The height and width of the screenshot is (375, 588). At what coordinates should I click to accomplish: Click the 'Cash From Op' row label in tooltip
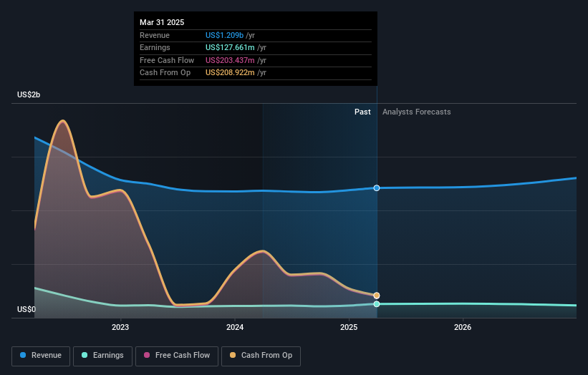click(165, 73)
